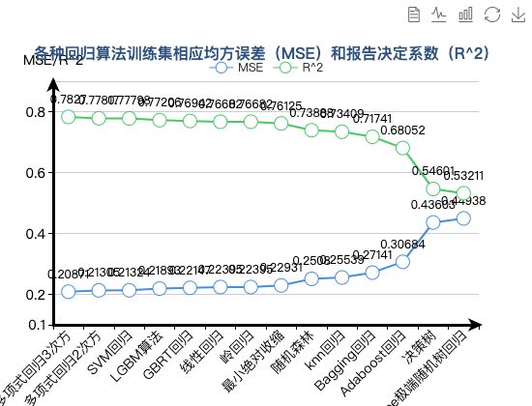Switch chart to line type
The width and height of the screenshot is (532, 406).
439,14
